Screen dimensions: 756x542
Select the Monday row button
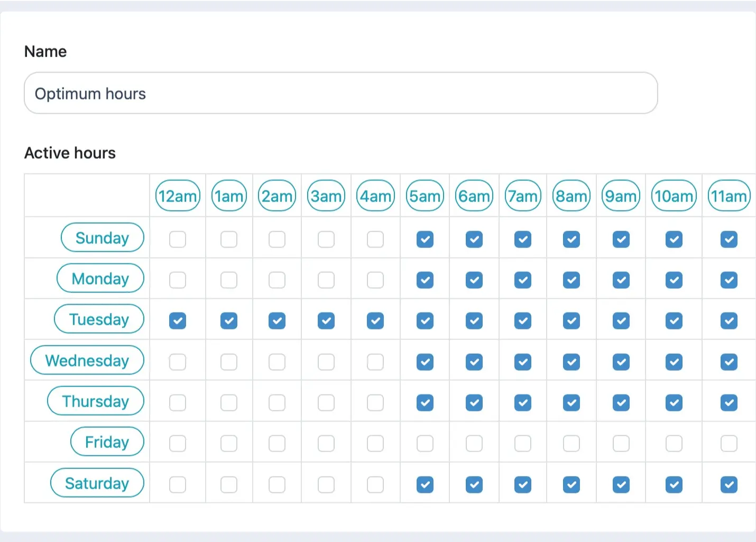pyautogui.click(x=100, y=278)
